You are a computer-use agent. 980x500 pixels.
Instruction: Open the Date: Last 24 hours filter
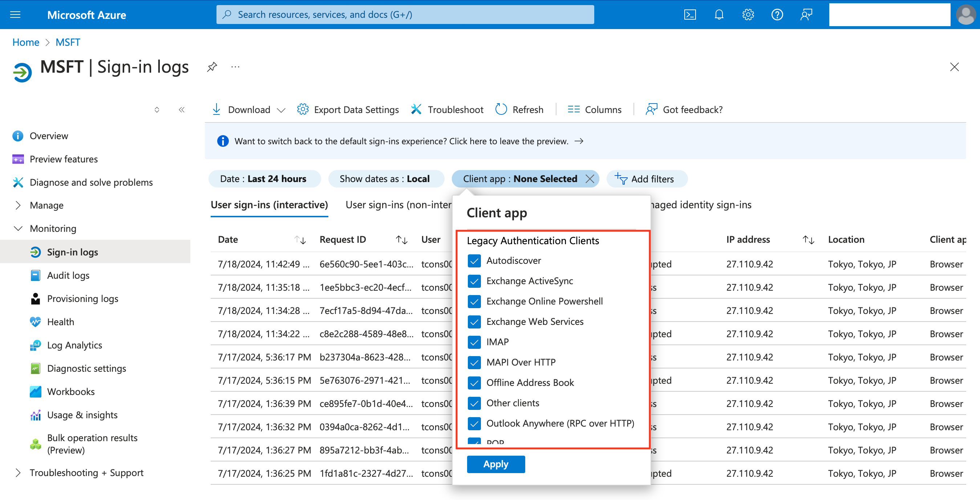(x=264, y=179)
